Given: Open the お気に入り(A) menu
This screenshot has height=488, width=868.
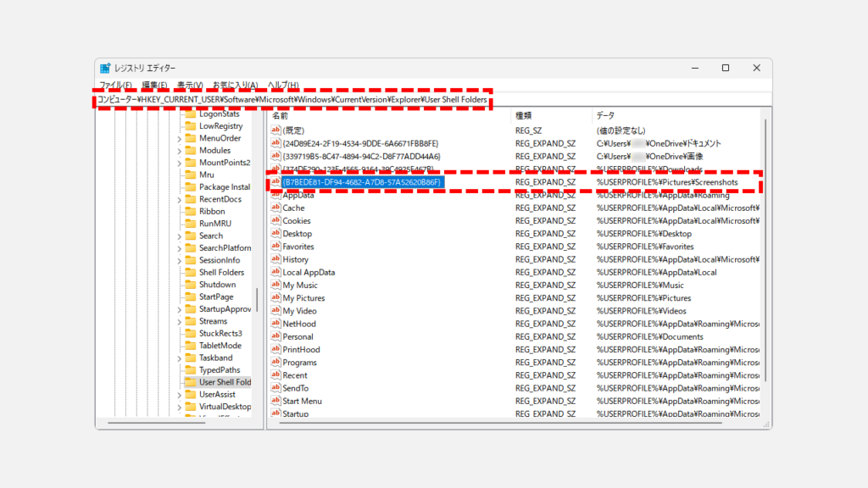Looking at the screenshot, I should pyautogui.click(x=235, y=86).
